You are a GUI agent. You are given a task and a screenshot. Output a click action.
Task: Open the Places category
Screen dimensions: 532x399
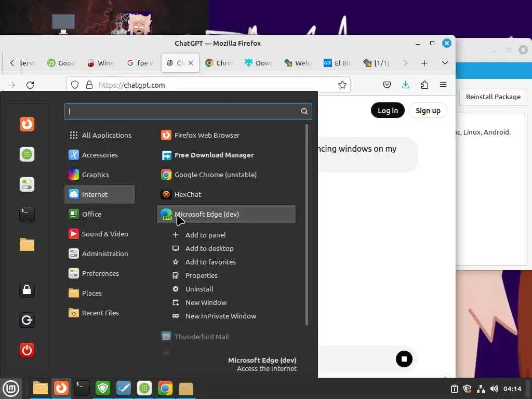point(100,293)
